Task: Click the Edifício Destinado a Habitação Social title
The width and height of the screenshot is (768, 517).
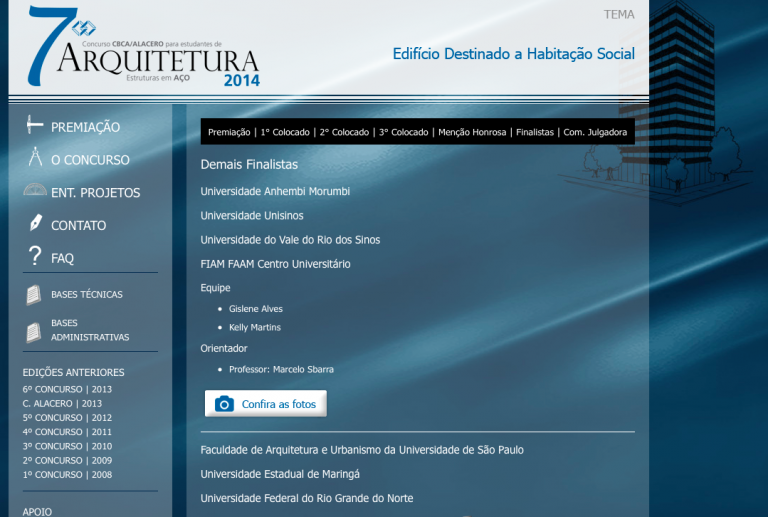Action: [x=514, y=54]
